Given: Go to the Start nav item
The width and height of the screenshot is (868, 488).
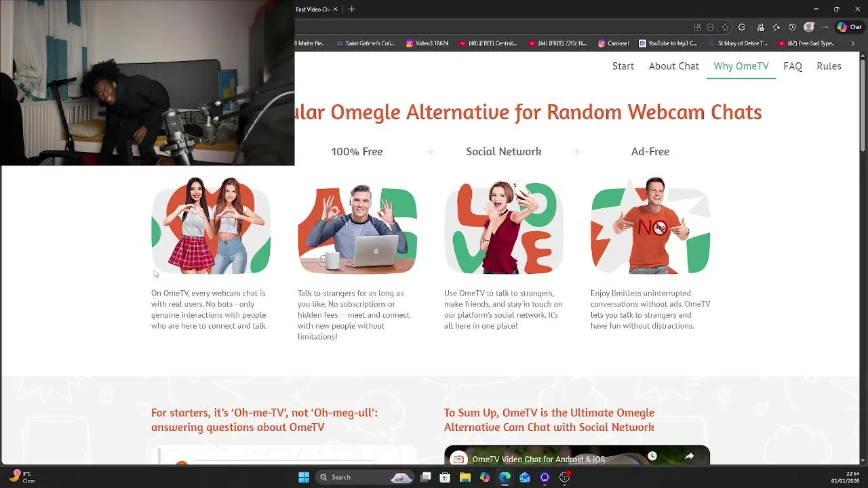Looking at the screenshot, I should click(x=623, y=66).
